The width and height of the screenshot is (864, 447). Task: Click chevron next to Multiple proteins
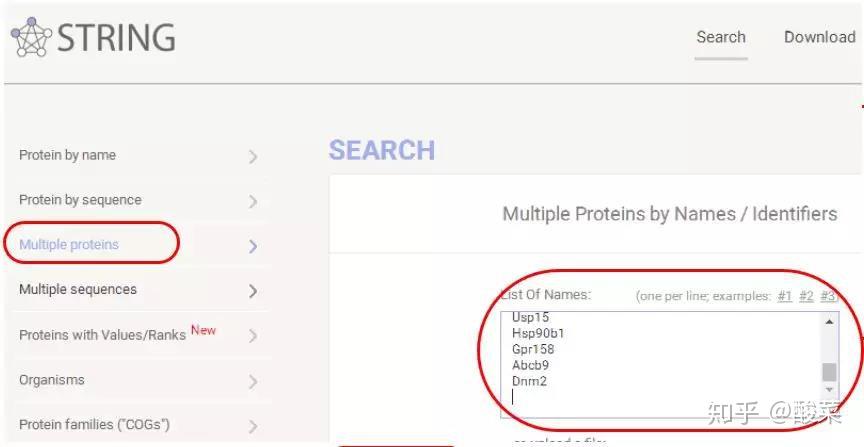(x=253, y=246)
